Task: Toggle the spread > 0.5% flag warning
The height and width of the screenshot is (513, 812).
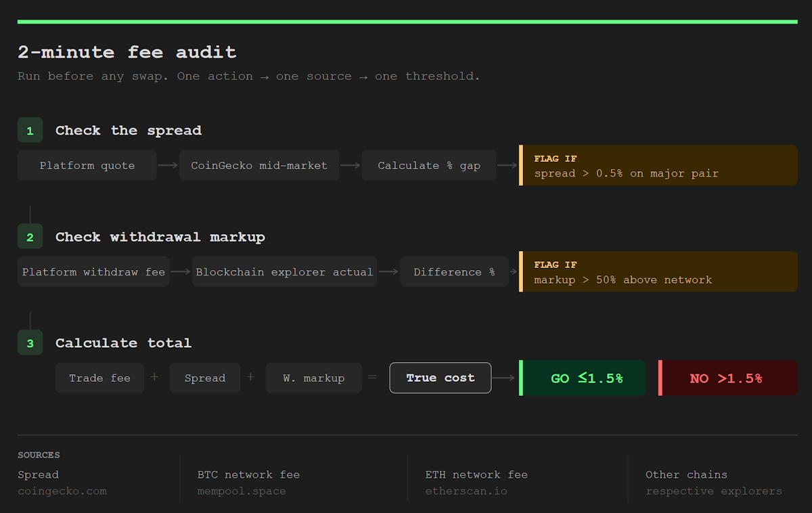Action: [x=658, y=165]
